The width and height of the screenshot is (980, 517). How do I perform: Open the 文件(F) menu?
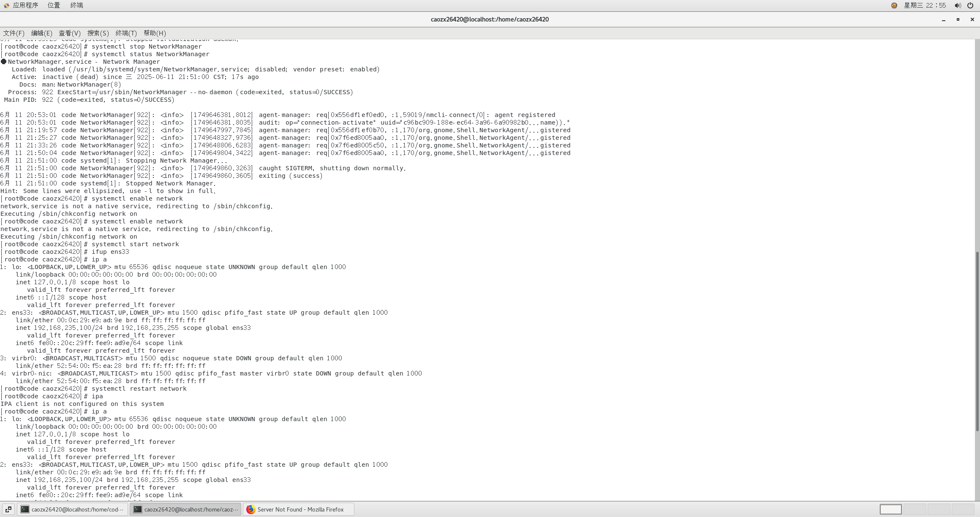click(14, 33)
